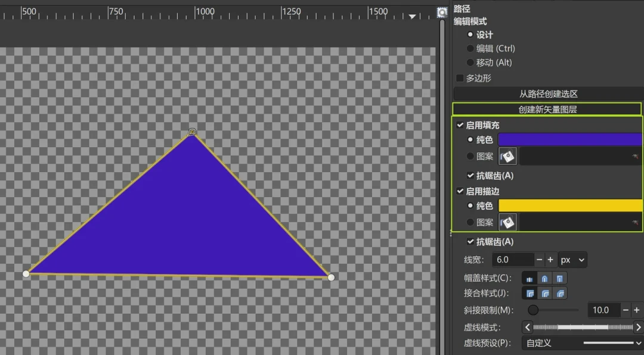Shift dash pattern right with arrow
The width and height of the screenshot is (644, 355).
click(x=638, y=328)
